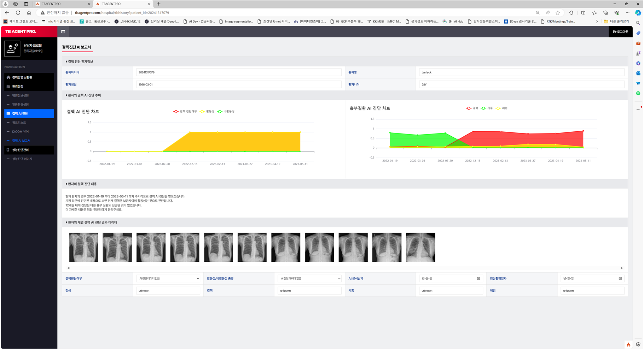Viewport: 644px width, 350px height.
Task: Click the TB AGENT PRO. logo link
Action: tap(21, 31)
